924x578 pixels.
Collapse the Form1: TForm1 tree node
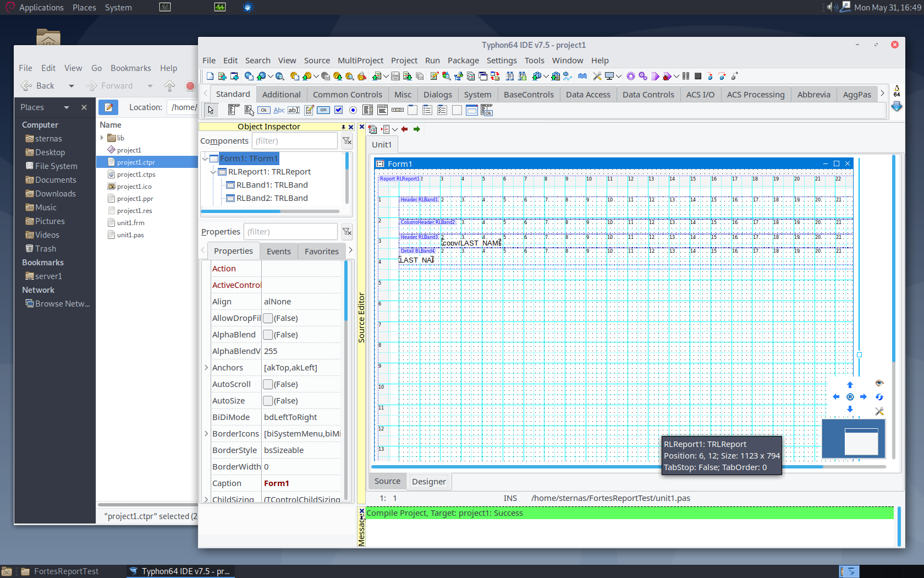pyautogui.click(x=205, y=159)
